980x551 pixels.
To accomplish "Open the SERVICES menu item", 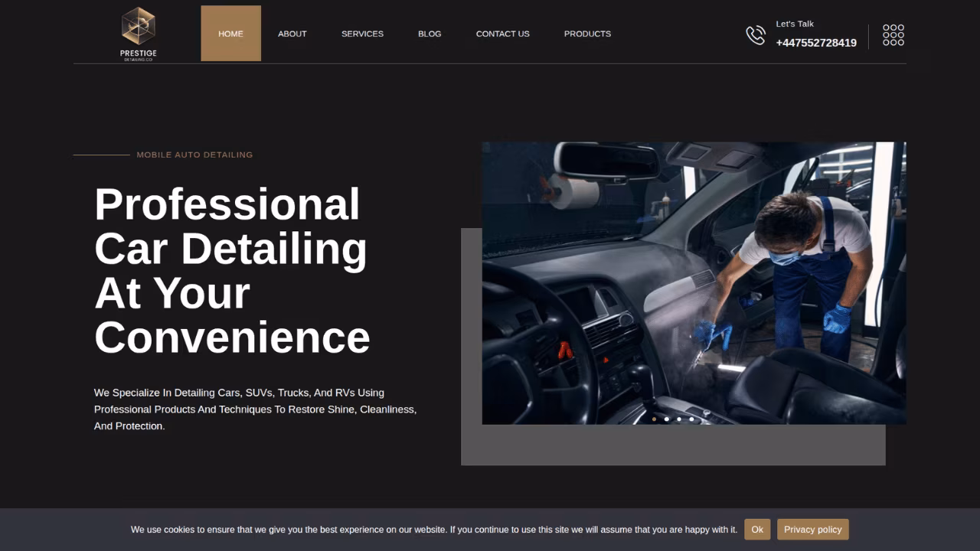I will point(362,34).
